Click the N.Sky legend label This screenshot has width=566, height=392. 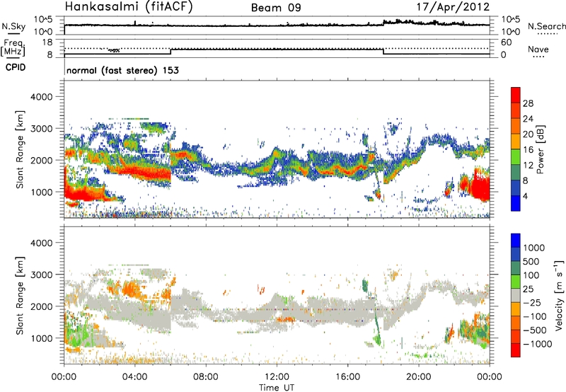[13, 26]
